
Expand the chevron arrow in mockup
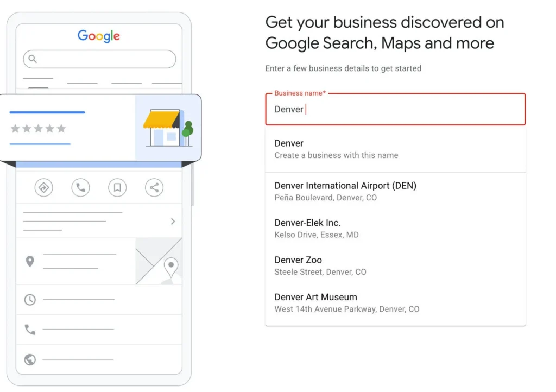[x=173, y=222]
